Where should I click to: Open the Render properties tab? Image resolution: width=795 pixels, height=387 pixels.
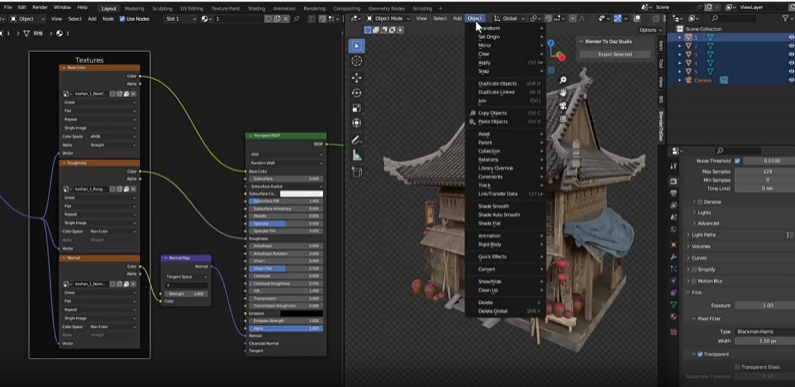pos(673,181)
